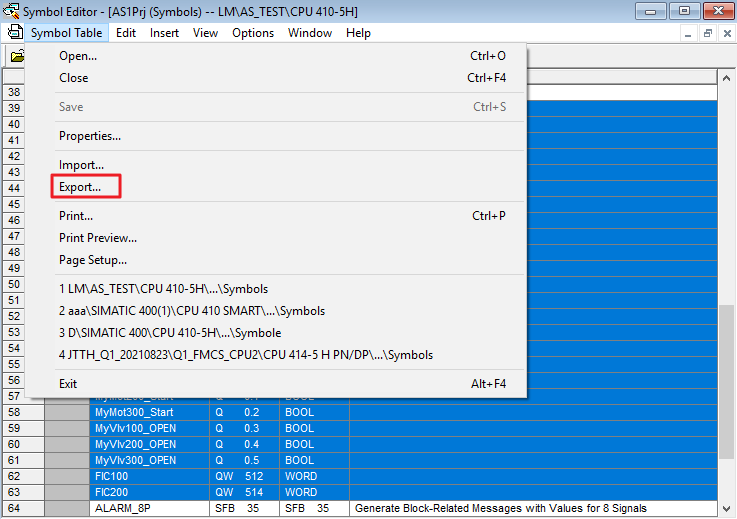Open the Edit menu
Screen dimensions: 737x519
(x=126, y=33)
